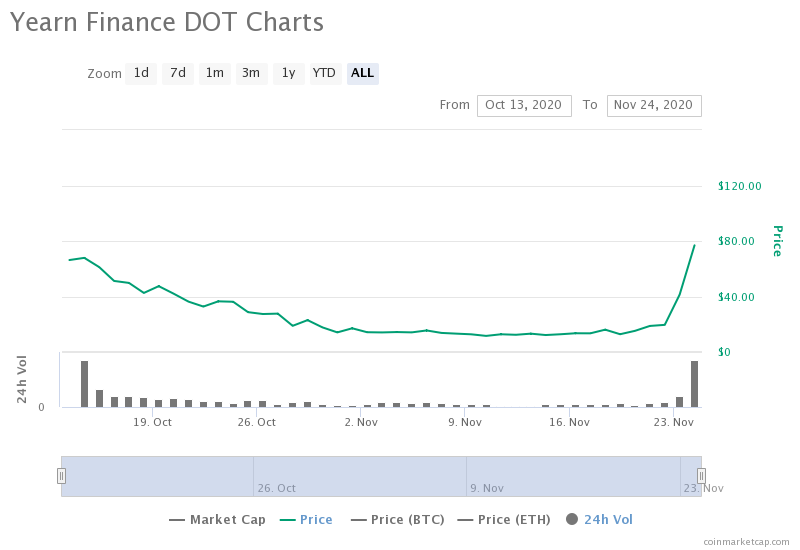
Task: Click the 26. Oct x-axis label under the chart
Action: click(x=257, y=422)
